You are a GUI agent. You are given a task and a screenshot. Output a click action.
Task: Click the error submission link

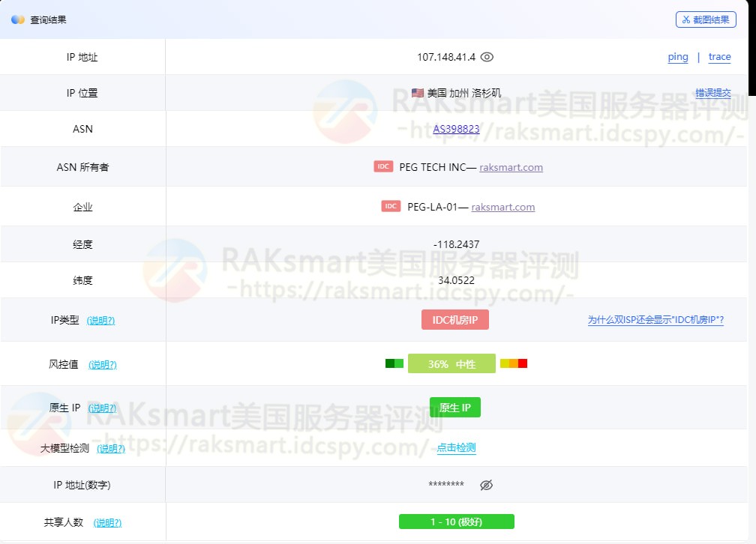pyautogui.click(x=712, y=93)
